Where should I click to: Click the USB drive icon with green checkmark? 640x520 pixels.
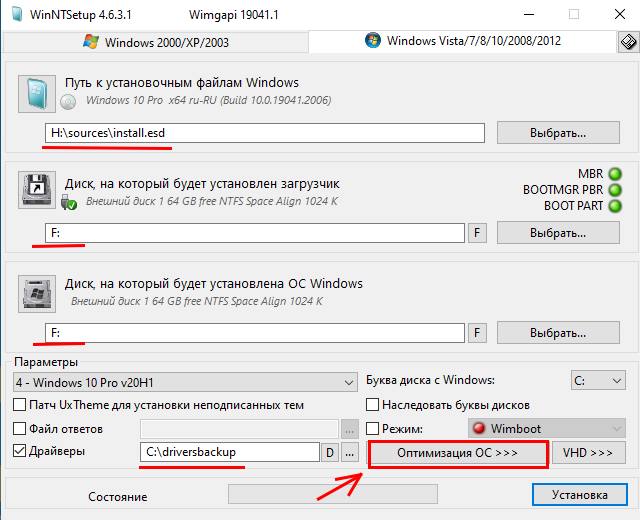click(x=69, y=202)
